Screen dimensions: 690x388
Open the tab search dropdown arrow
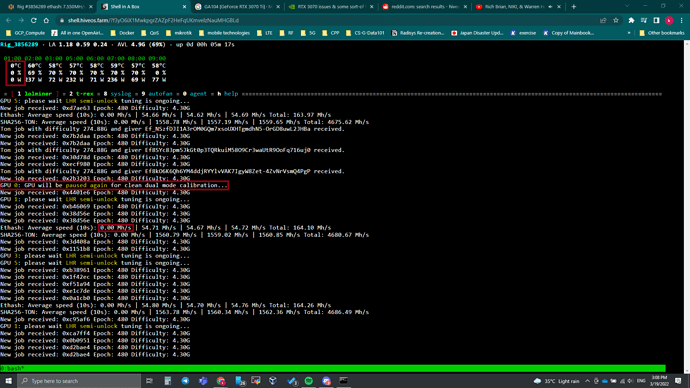pos(627,6)
